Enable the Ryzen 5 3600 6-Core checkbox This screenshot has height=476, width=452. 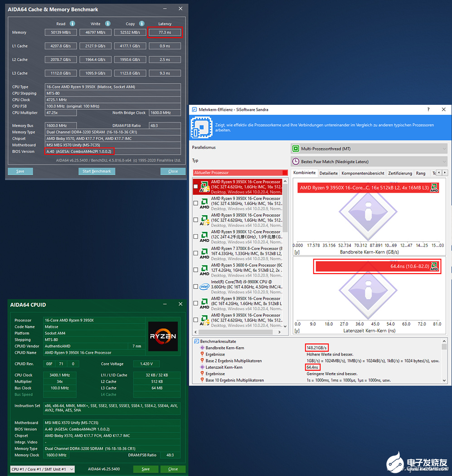click(x=196, y=270)
